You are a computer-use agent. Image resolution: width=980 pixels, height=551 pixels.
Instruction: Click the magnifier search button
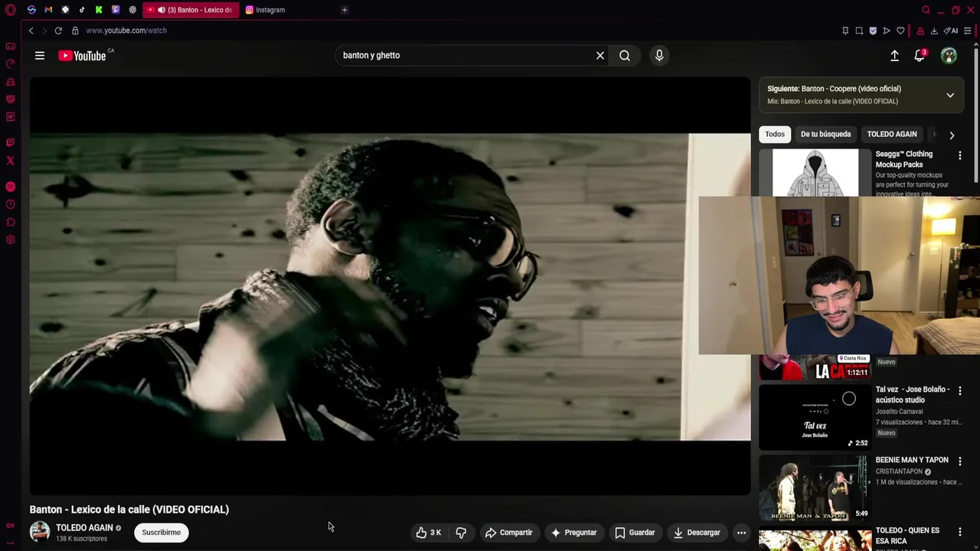[625, 55]
